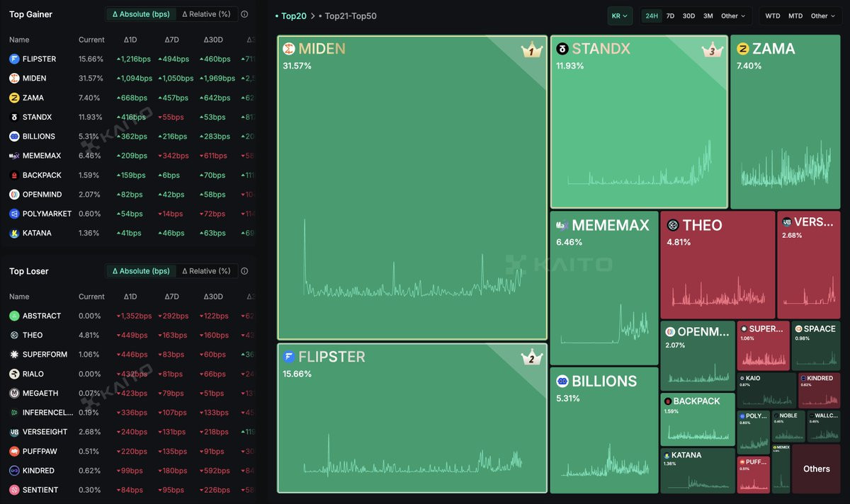The height and width of the screenshot is (504, 850).
Task: Select Relative (%) for Top Gainer
Action: coord(206,14)
